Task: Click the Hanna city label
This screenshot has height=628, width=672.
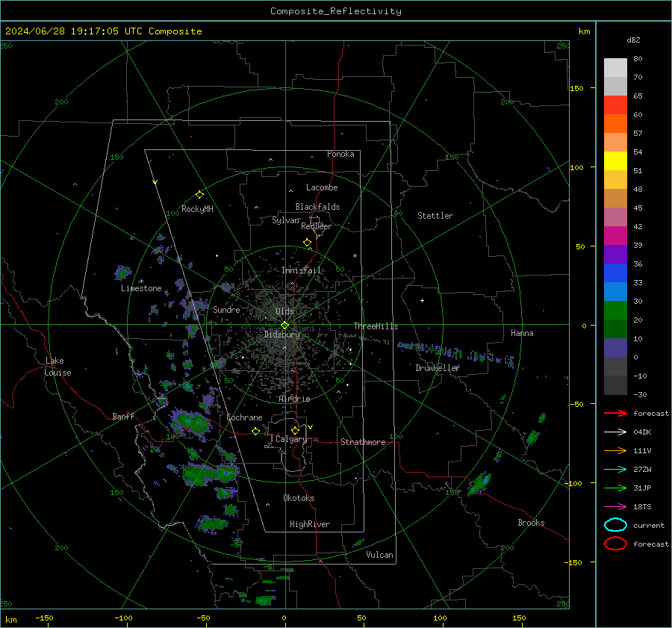Action: click(522, 333)
